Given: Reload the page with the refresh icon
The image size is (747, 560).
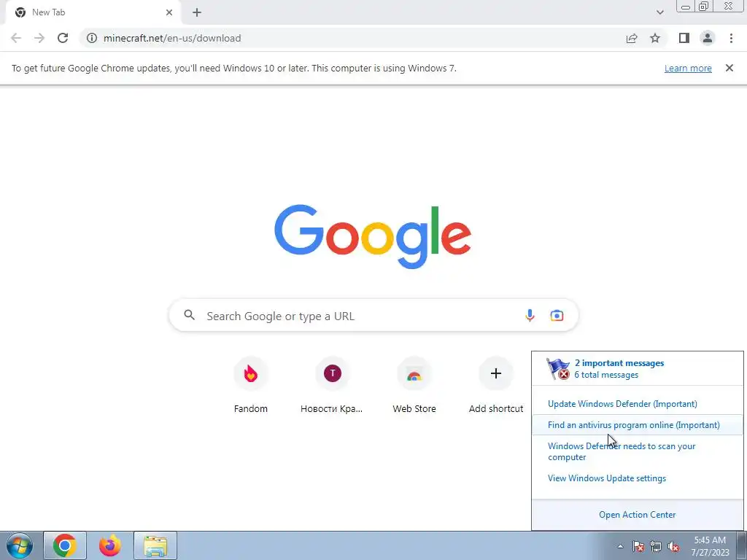Looking at the screenshot, I should point(63,38).
